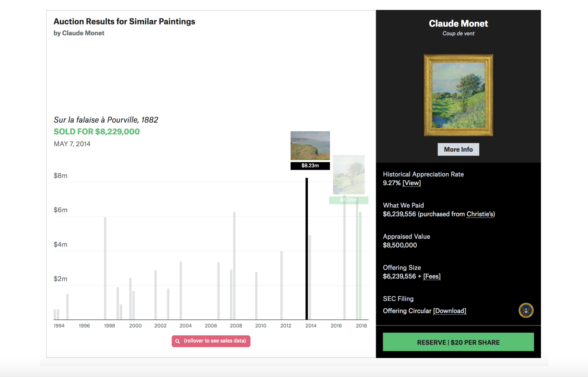Download the Offering Circular
The height and width of the screenshot is (377, 588).
pos(450,311)
